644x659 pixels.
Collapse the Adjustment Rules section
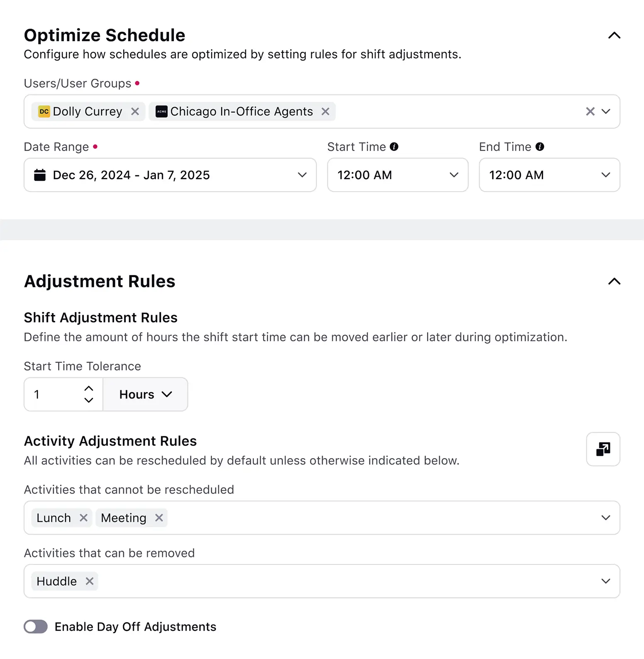click(614, 282)
